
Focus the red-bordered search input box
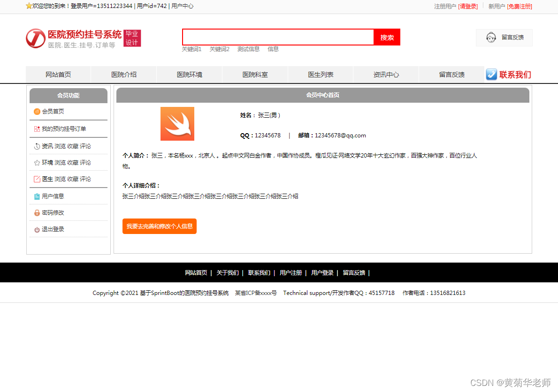click(x=278, y=37)
